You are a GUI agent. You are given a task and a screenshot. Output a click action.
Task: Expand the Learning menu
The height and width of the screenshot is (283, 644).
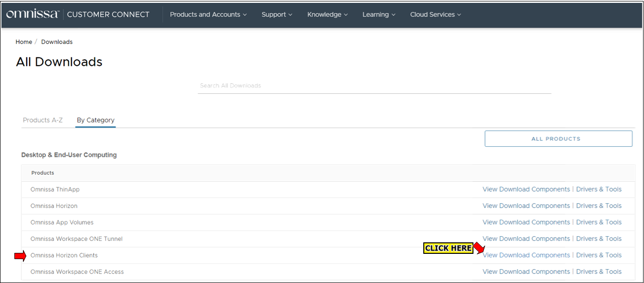point(379,14)
